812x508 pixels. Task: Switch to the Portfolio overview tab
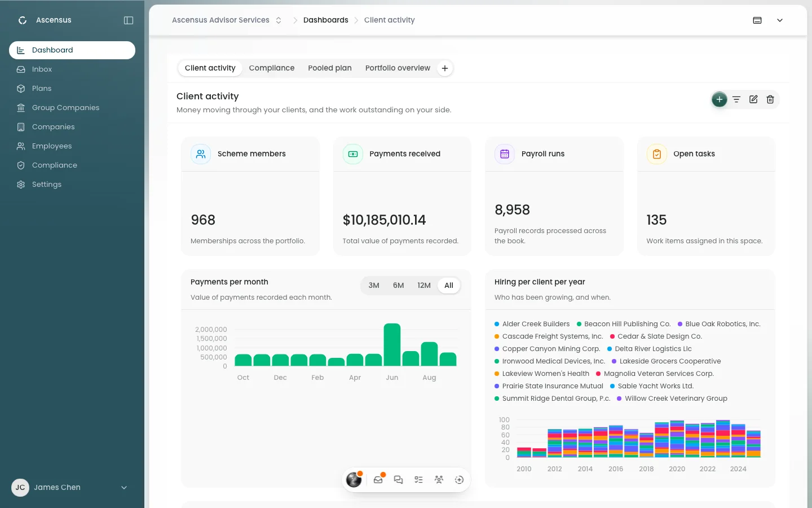[398, 68]
